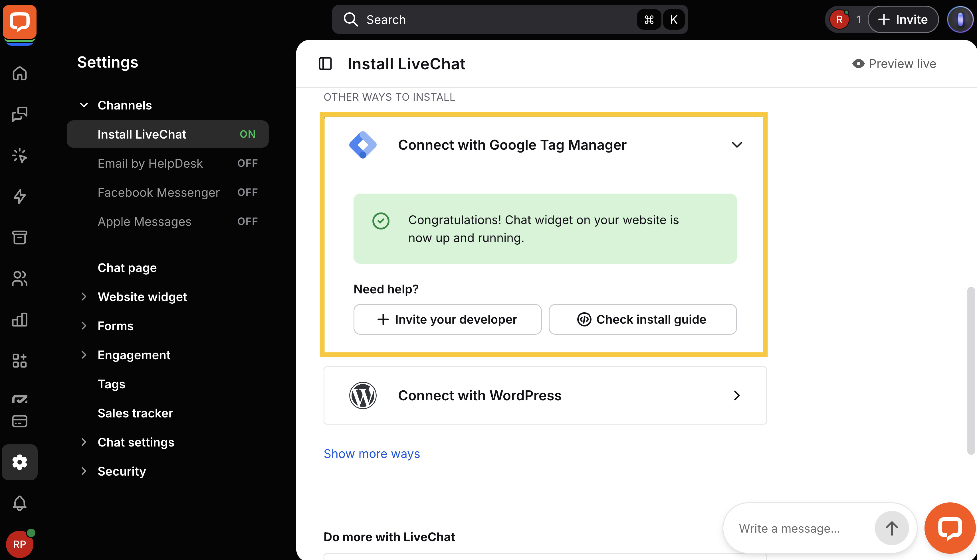Select Apple Messages channel
The image size is (977, 560).
[167, 221]
